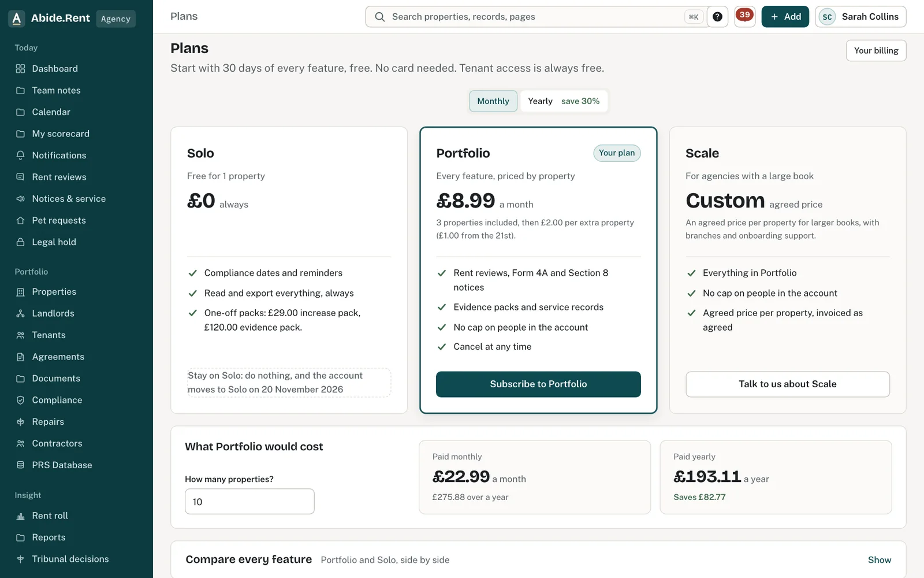
Task: Click the How many properties input field
Action: pos(249,502)
